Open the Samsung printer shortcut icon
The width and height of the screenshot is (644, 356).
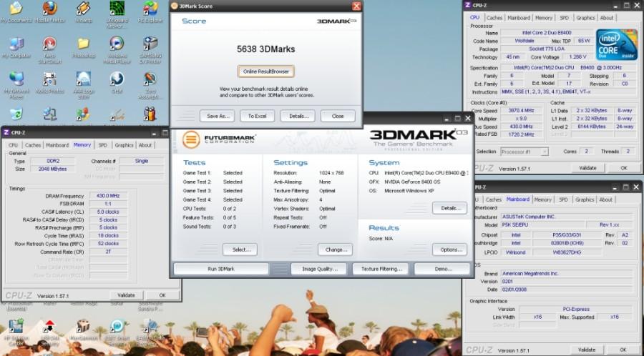(150, 44)
